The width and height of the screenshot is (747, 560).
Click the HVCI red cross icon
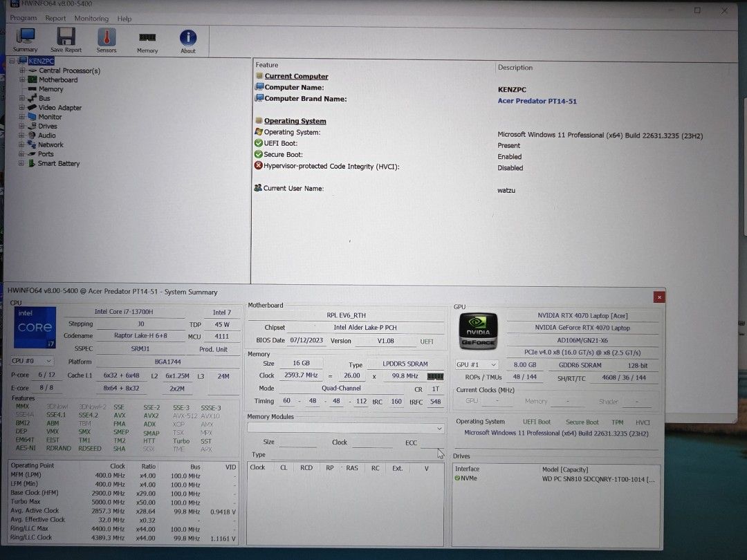click(259, 166)
